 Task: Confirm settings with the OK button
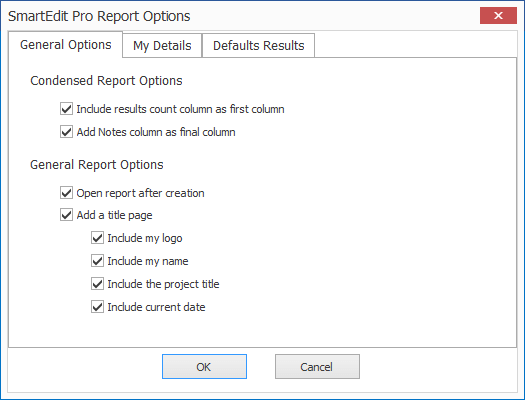tap(204, 367)
